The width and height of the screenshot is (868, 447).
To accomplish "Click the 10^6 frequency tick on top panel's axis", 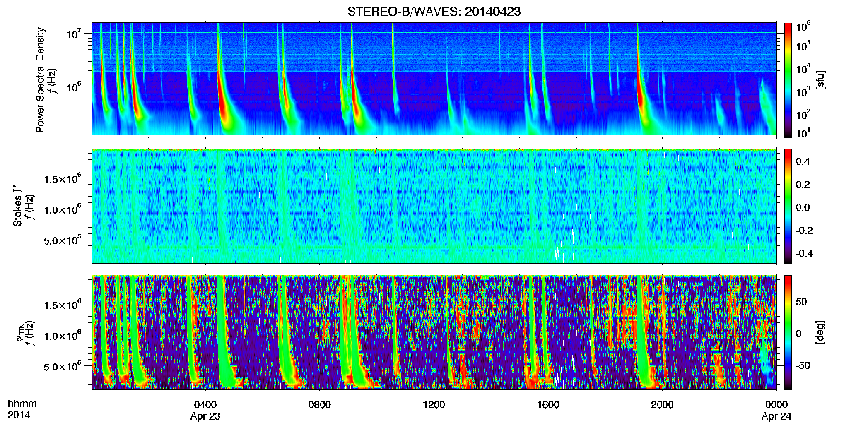I will [74, 87].
